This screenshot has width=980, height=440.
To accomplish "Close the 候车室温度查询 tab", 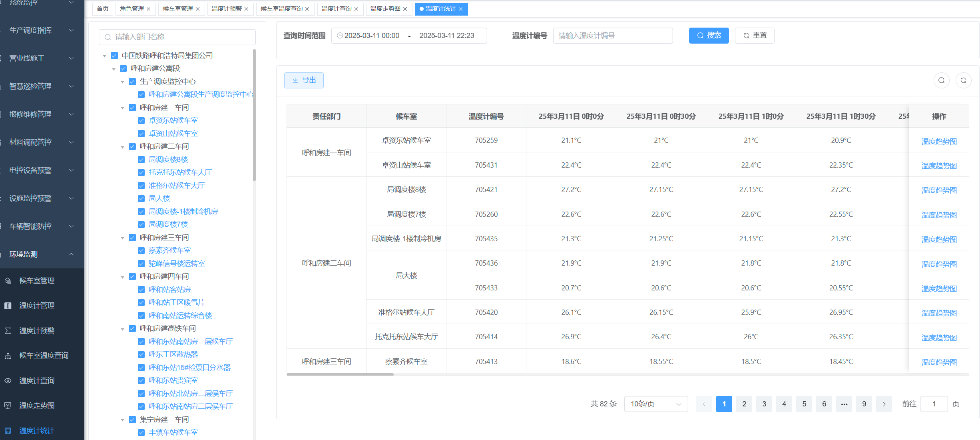I will coord(307,9).
